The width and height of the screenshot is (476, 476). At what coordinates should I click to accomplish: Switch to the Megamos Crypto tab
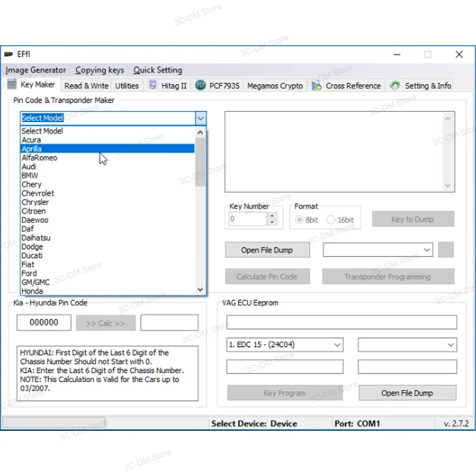pyautogui.click(x=275, y=86)
